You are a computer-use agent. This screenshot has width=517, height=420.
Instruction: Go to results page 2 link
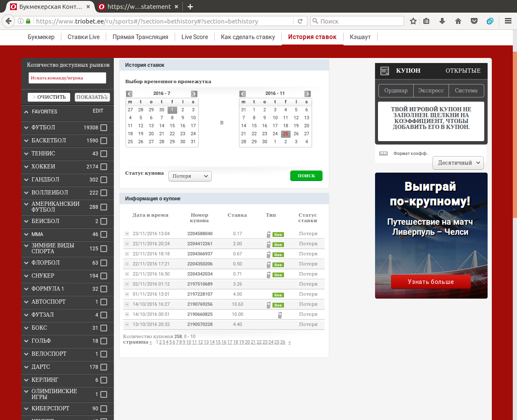point(160,342)
